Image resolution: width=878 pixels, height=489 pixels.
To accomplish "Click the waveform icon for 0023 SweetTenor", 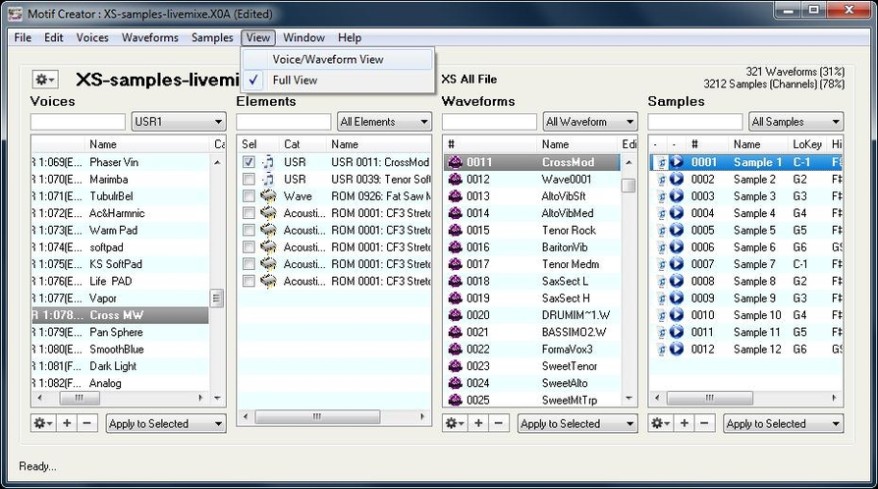I will pos(455,366).
